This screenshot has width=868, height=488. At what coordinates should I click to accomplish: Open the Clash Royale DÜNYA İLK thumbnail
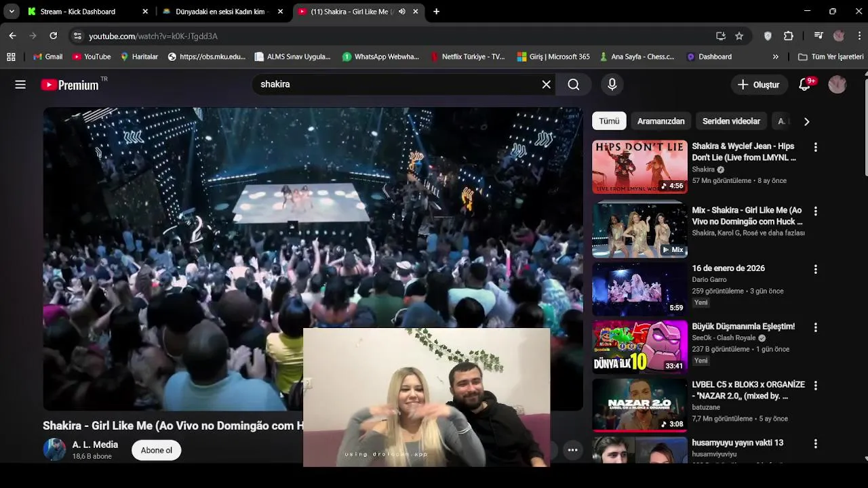coord(639,347)
